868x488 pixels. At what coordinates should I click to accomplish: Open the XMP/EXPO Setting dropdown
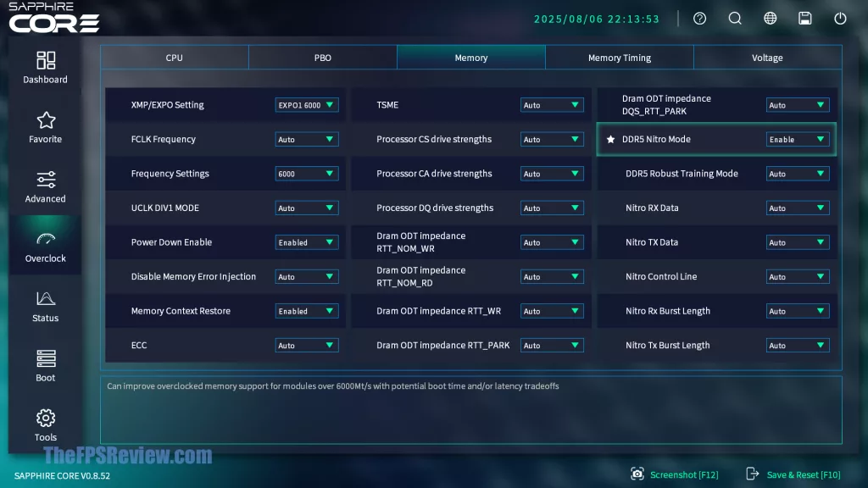click(x=307, y=105)
